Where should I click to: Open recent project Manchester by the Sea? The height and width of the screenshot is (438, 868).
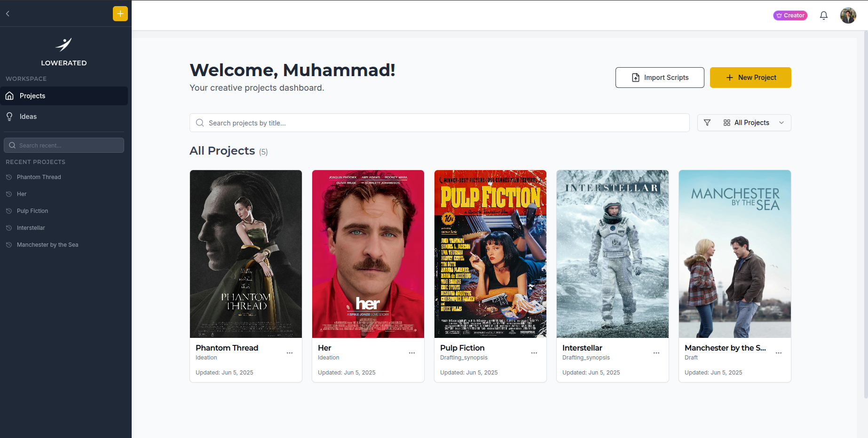click(x=47, y=245)
